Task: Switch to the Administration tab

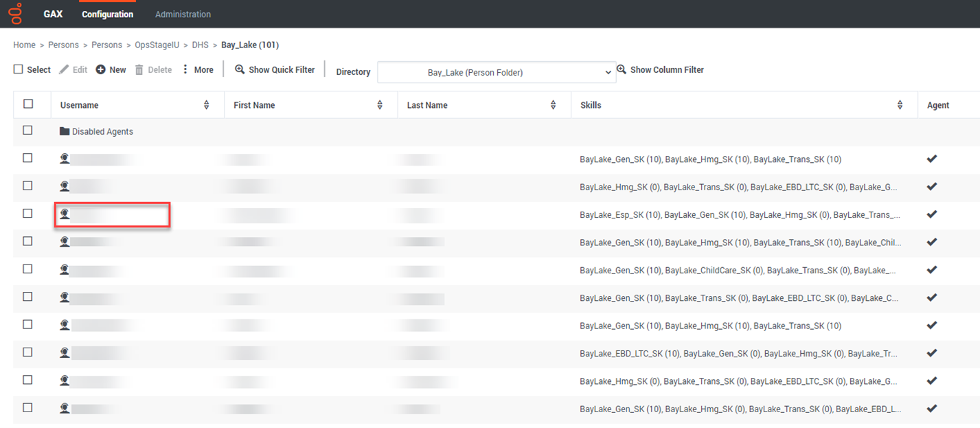Action: click(x=183, y=14)
